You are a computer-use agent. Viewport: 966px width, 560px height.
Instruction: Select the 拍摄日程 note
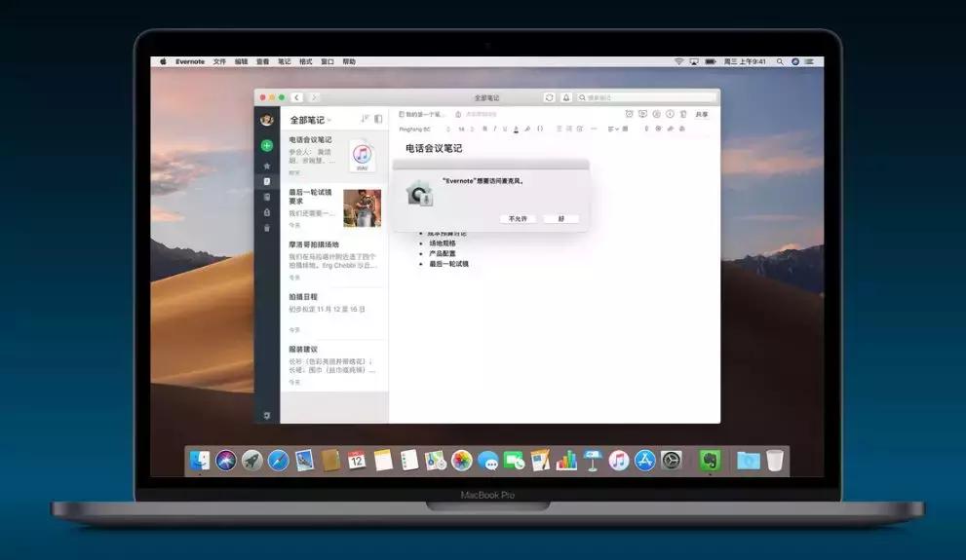(334, 313)
